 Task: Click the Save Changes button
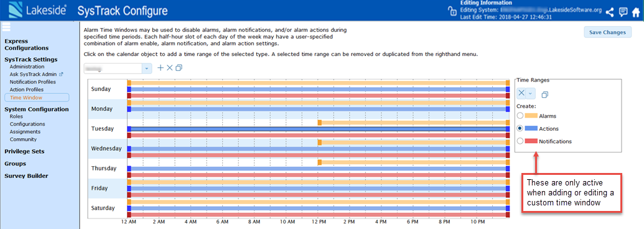point(607,32)
